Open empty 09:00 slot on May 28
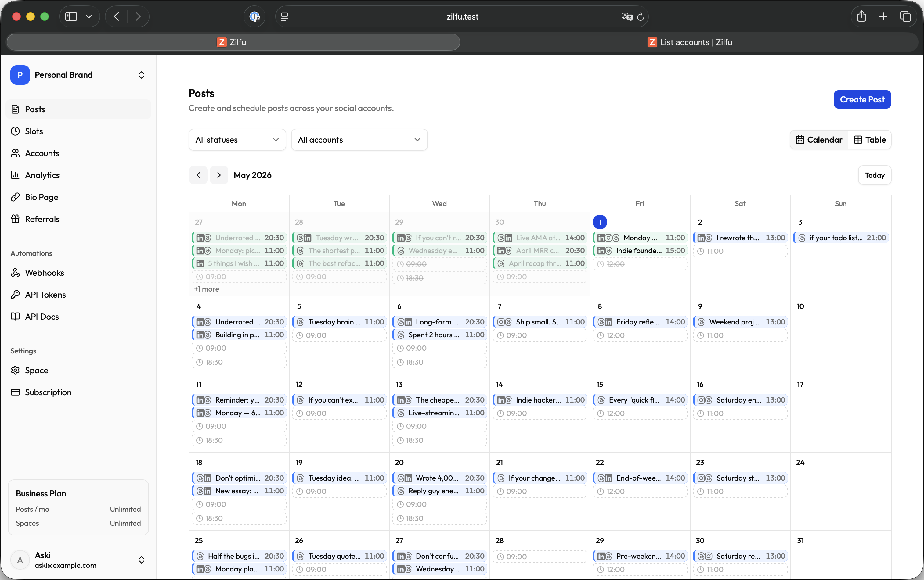 tap(540, 556)
